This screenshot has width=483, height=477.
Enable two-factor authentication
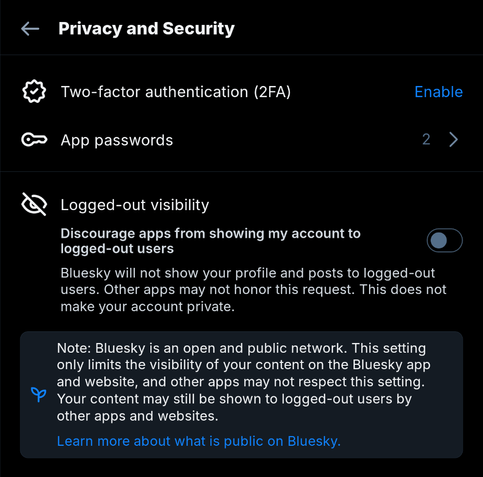pos(438,92)
